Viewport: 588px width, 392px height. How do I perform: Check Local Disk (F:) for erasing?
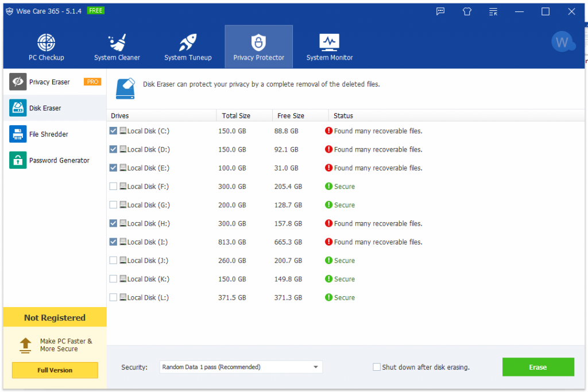point(113,186)
